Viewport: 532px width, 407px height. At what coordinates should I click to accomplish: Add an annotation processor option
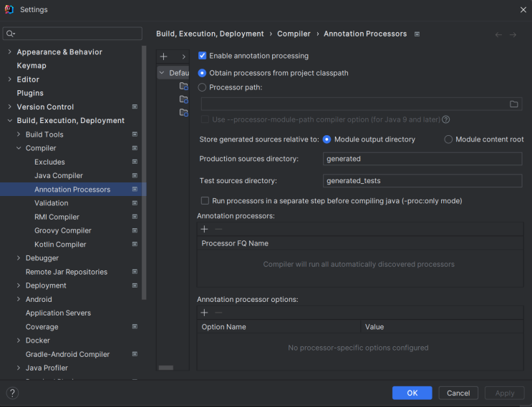204,313
